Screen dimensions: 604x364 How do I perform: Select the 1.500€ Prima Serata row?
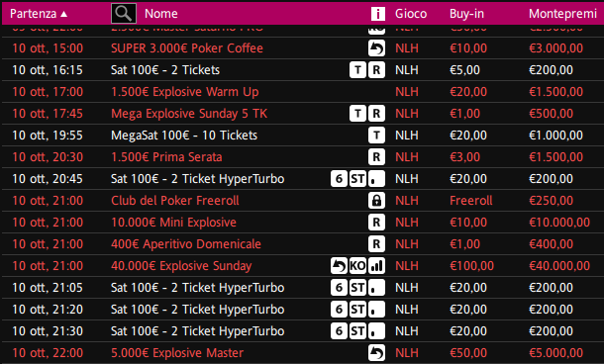tap(302, 157)
